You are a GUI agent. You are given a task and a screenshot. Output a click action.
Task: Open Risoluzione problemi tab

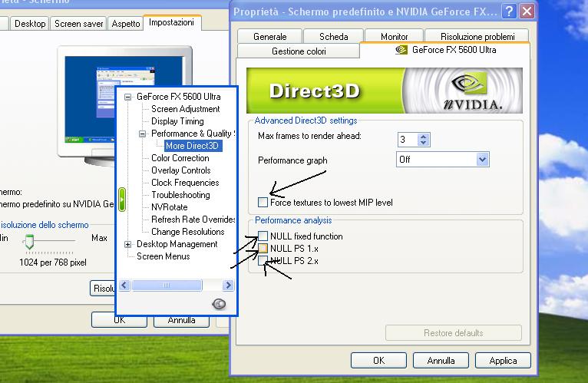click(x=477, y=37)
